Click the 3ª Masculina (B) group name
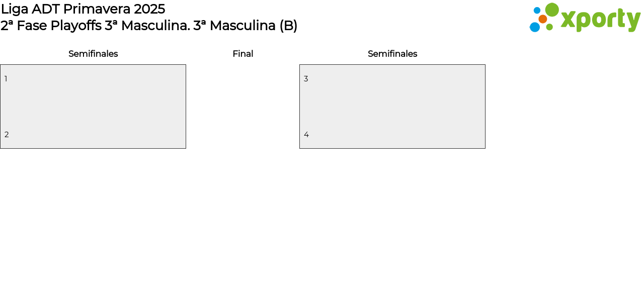 click(246, 26)
